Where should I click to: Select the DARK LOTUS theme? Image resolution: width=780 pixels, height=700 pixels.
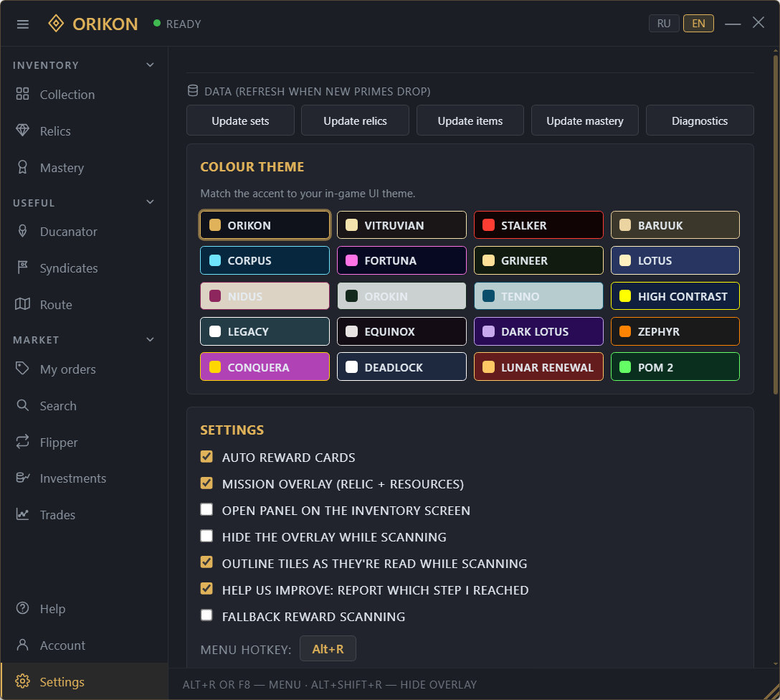[x=538, y=331]
